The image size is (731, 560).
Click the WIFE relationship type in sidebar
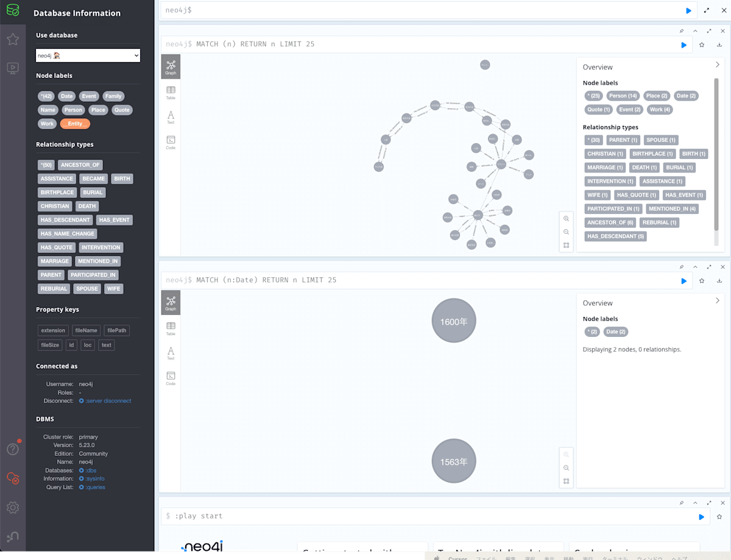pos(113,289)
